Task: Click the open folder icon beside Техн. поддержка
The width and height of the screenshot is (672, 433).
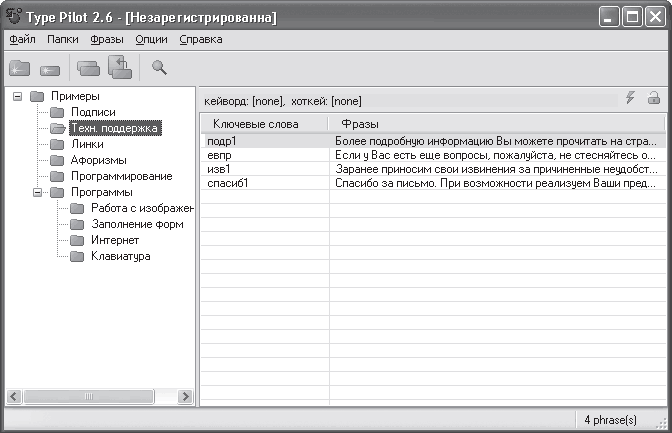Action: 57,128
